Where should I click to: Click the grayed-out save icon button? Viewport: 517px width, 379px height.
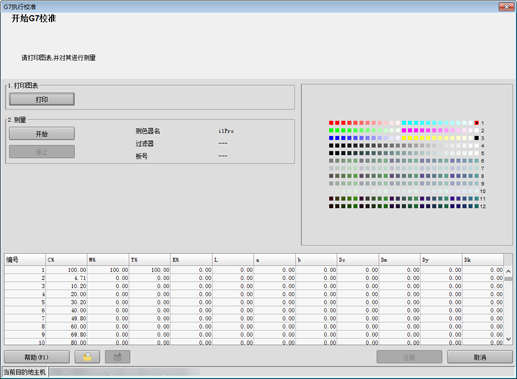(x=117, y=357)
